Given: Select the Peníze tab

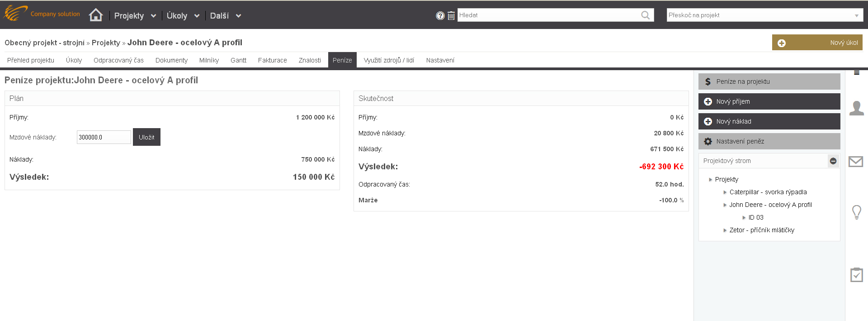Looking at the screenshot, I should click(342, 60).
